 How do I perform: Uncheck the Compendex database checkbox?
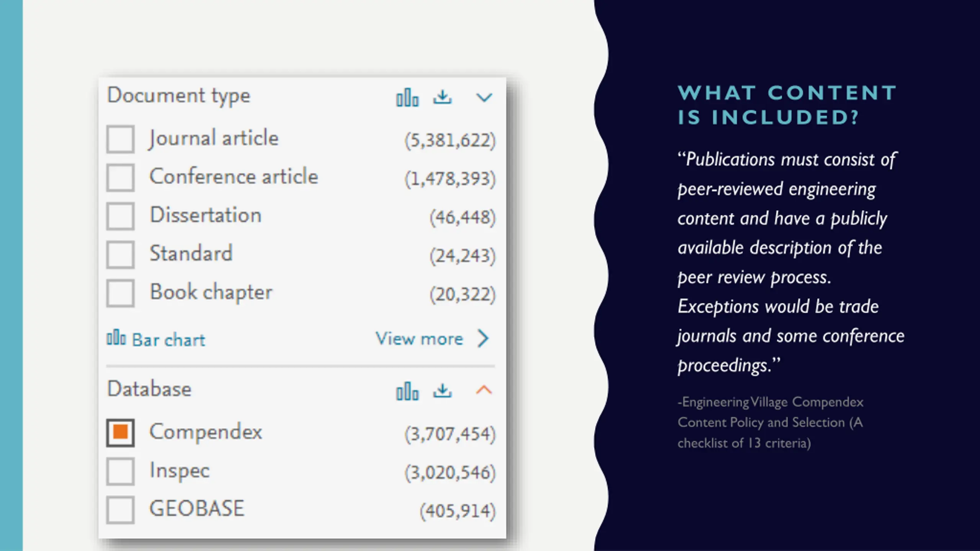click(120, 433)
